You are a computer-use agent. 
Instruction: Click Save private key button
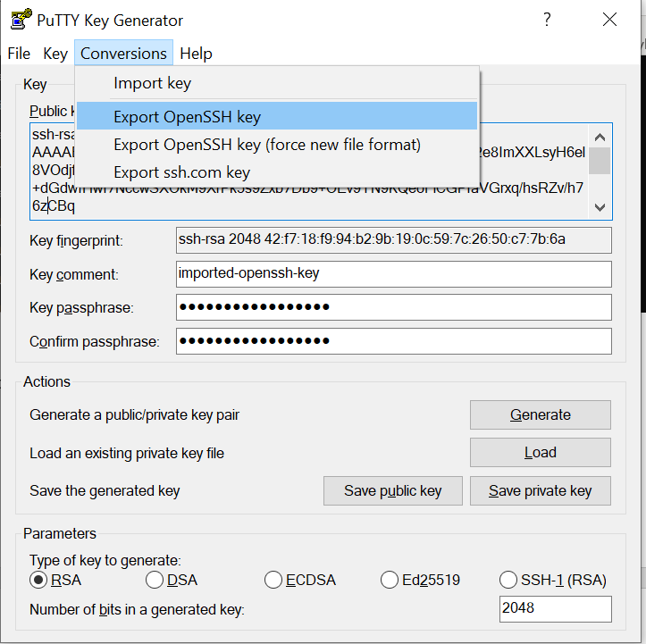pyautogui.click(x=540, y=491)
